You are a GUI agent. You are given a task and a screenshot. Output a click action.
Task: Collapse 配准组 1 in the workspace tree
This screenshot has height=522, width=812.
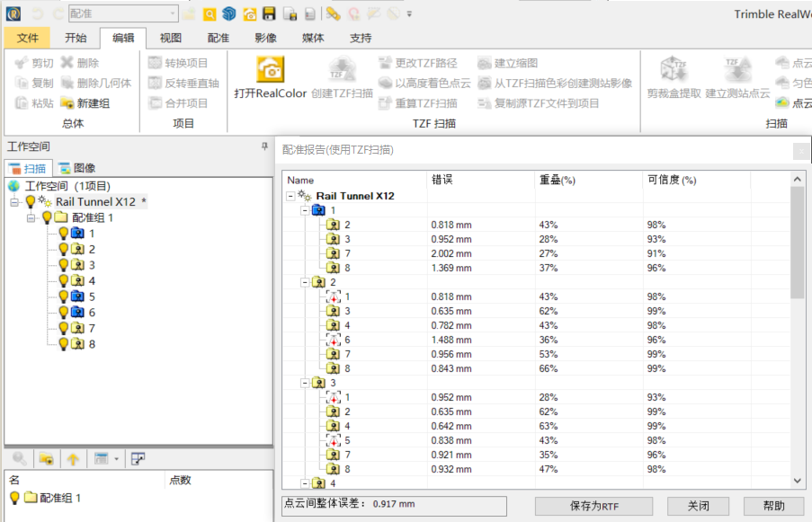click(31, 217)
